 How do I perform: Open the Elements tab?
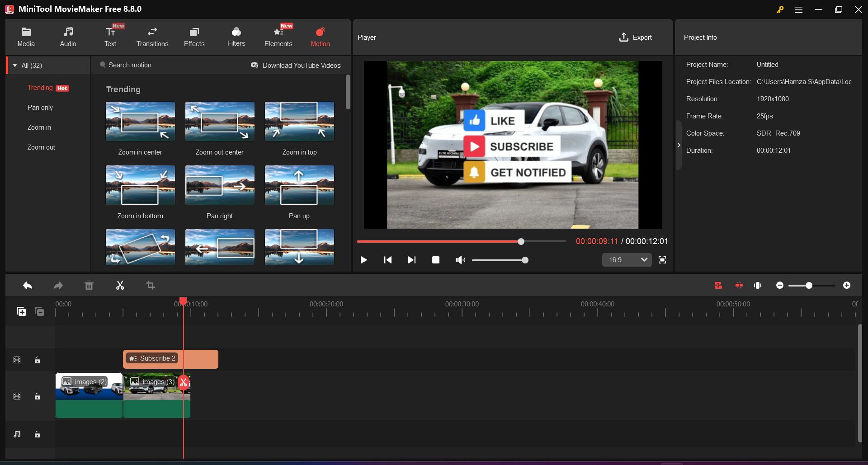[278, 37]
